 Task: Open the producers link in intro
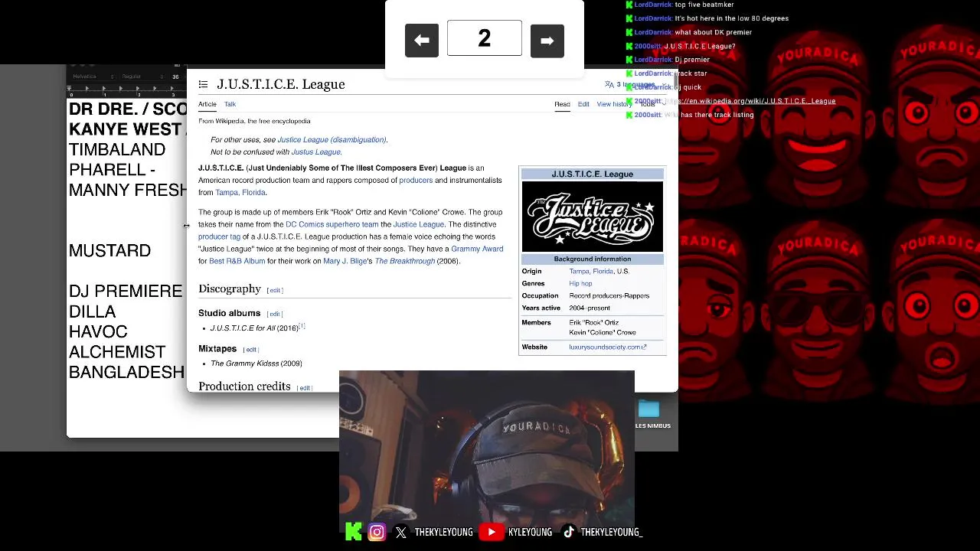point(416,181)
